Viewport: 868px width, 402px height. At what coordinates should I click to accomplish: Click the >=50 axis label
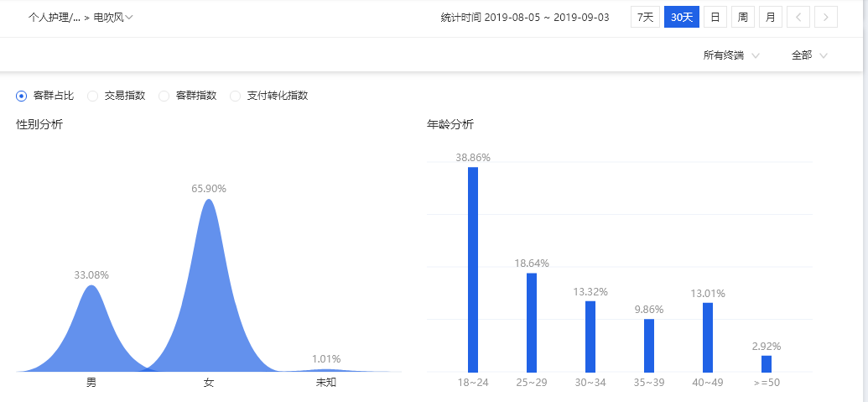pyautogui.click(x=767, y=383)
